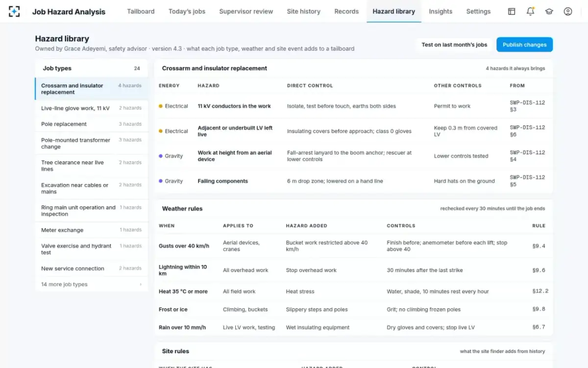Click the 'Falling components' hazard

(222, 181)
